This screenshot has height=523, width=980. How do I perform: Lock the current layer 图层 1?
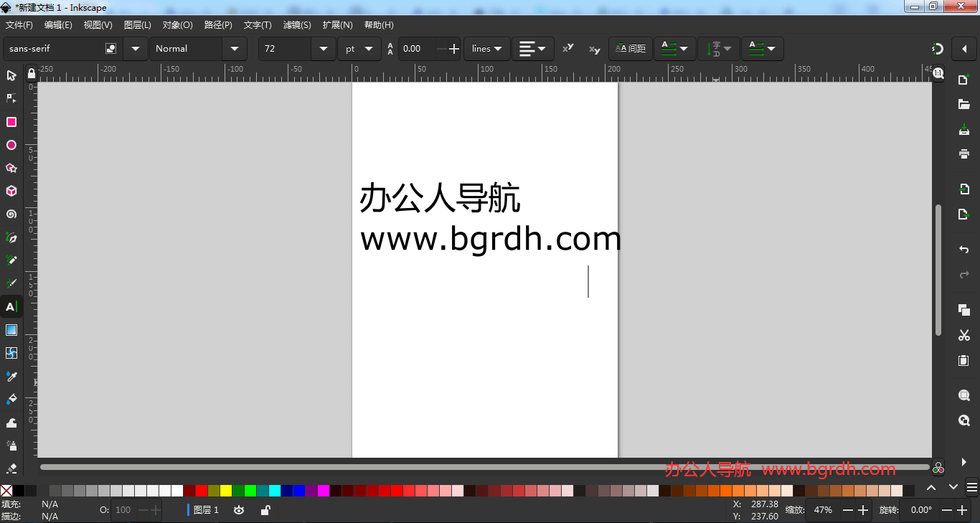[x=265, y=509]
